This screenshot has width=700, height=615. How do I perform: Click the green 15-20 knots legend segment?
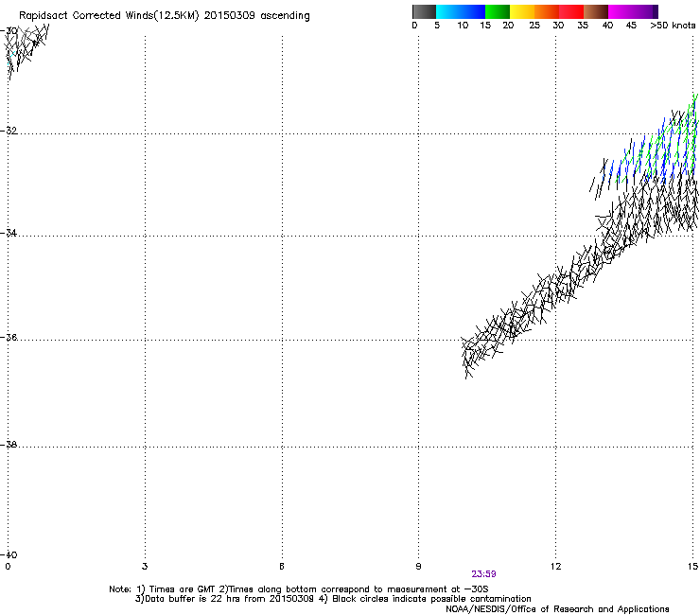point(498,11)
